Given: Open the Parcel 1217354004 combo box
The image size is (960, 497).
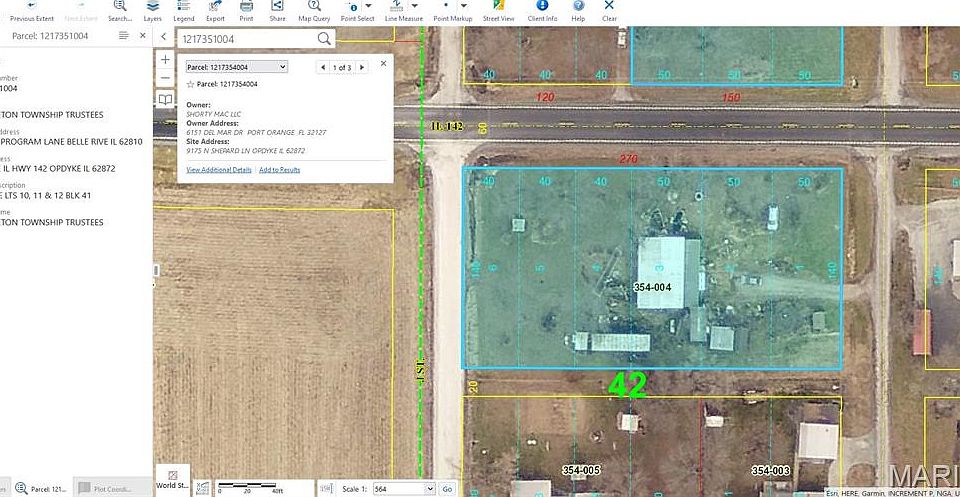Looking at the screenshot, I should (236, 67).
